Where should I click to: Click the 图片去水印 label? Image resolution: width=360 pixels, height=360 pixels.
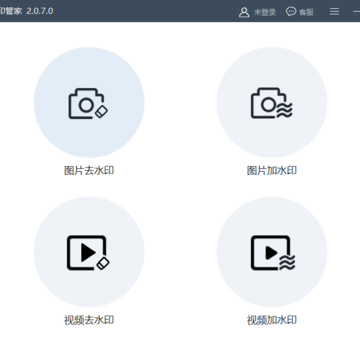89,170
